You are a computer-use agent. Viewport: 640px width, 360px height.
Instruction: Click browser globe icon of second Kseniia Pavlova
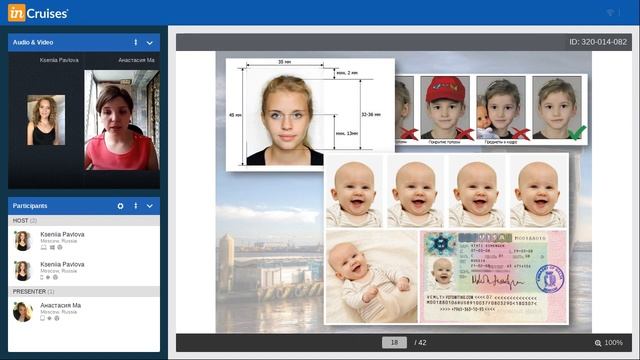pyautogui.click(x=56, y=277)
